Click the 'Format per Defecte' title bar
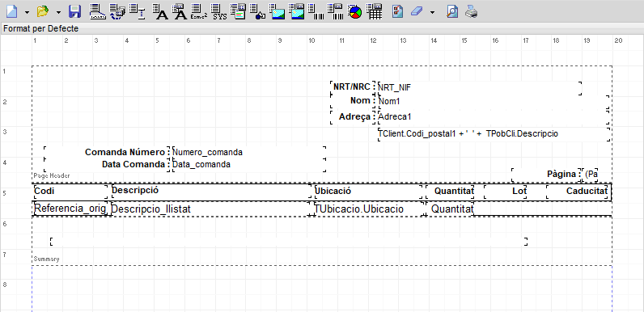Image resolution: width=644 pixels, height=312 pixels. [x=322, y=29]
